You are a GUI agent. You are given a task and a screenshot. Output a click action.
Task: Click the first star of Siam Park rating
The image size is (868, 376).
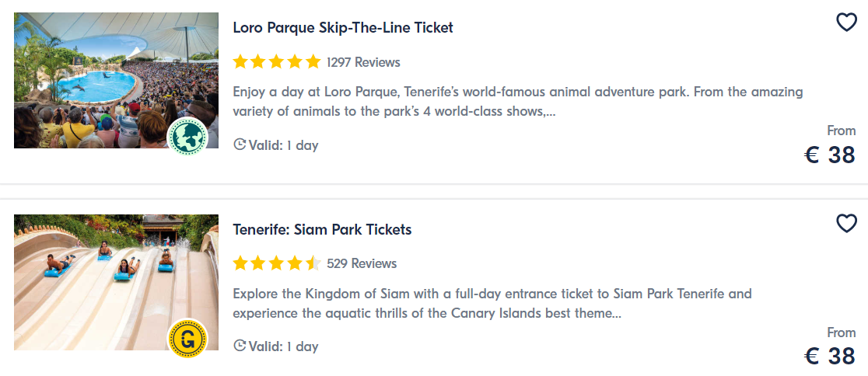[240, 263]
